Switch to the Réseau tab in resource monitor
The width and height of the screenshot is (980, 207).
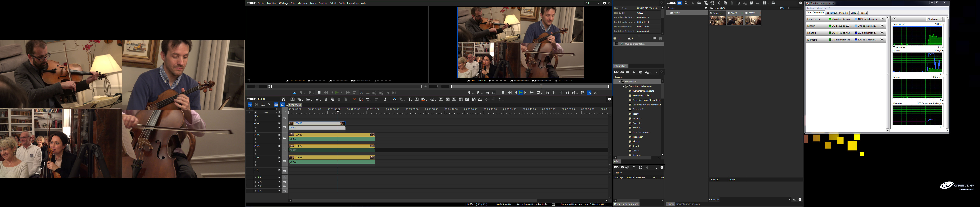click(863, 13)
